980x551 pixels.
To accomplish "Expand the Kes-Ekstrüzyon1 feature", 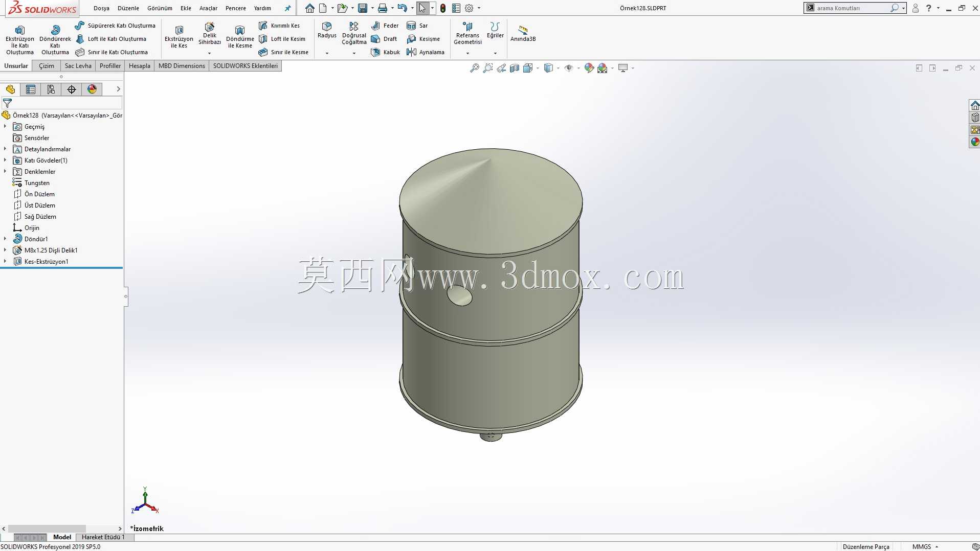I will click(x=5, y=261).
